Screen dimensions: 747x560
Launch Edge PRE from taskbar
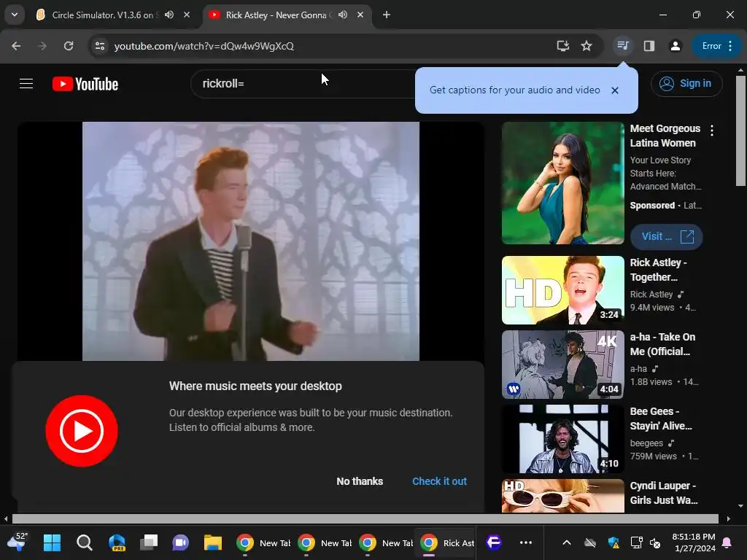pos(117,542)
